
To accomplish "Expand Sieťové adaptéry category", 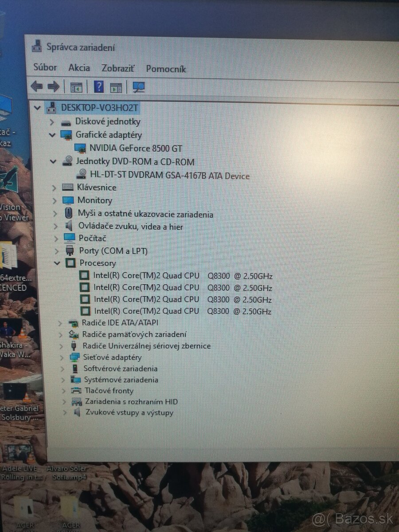I will (63, 357).
